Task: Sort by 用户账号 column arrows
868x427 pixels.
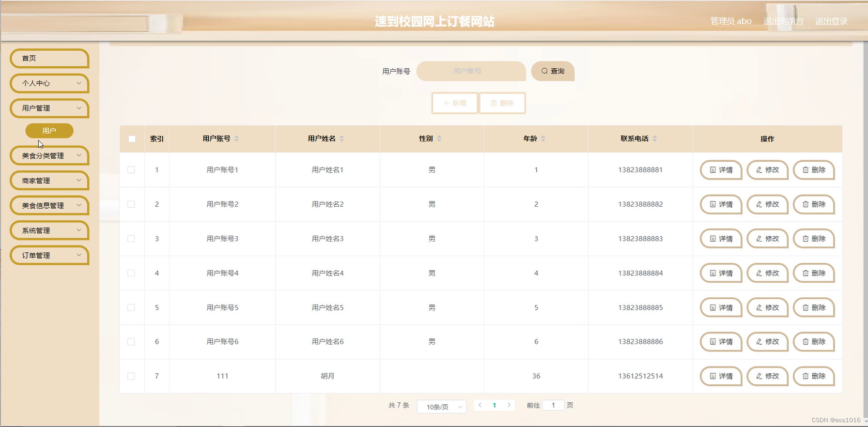Action: click(236, 138)
